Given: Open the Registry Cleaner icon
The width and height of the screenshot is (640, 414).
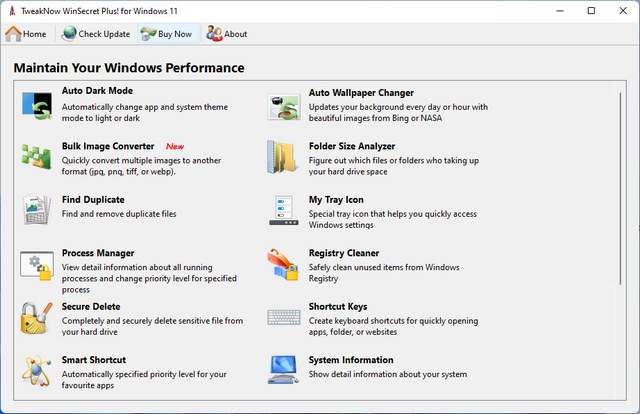Looking at the screenshot, I should click(284, 265).
